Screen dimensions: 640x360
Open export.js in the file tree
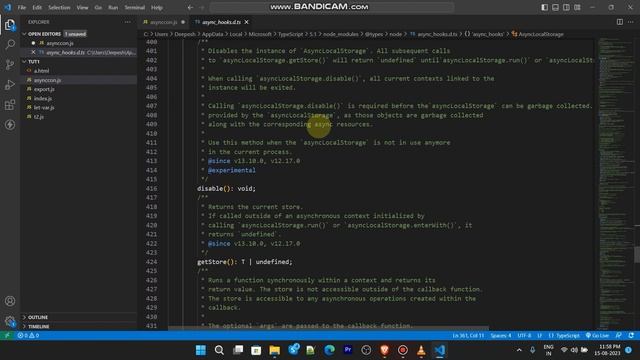coord(79,89)
